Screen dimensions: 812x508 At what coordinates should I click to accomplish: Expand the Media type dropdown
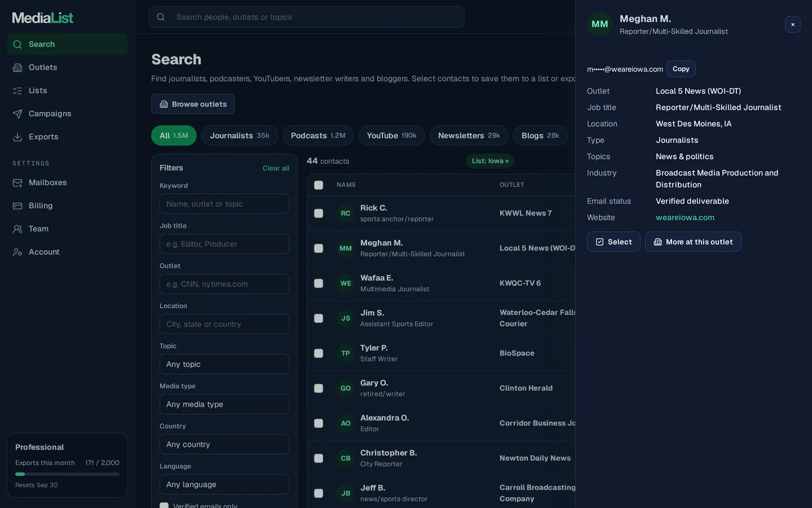click(x=224, y=404)
